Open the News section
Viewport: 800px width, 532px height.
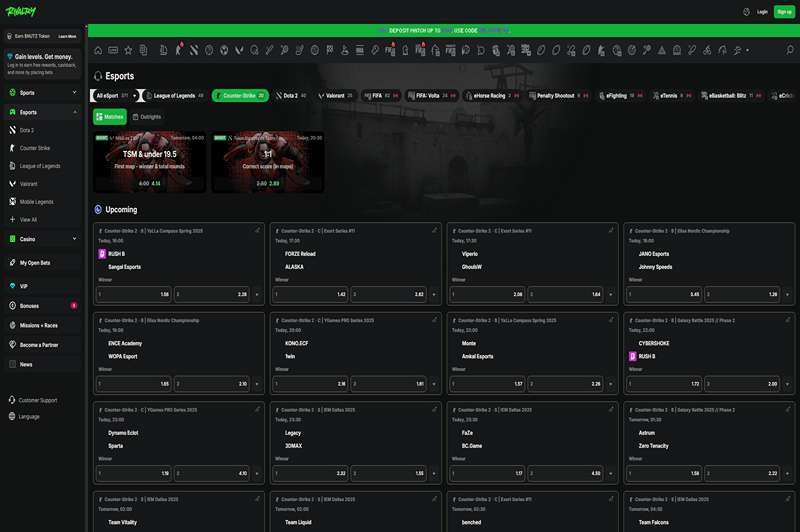[42, 364]
